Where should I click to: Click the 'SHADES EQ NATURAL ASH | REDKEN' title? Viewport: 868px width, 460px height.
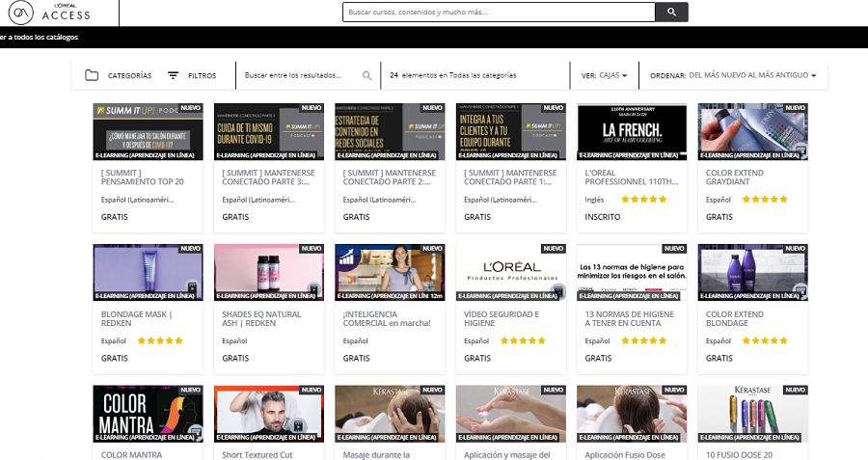pos(261,318)
